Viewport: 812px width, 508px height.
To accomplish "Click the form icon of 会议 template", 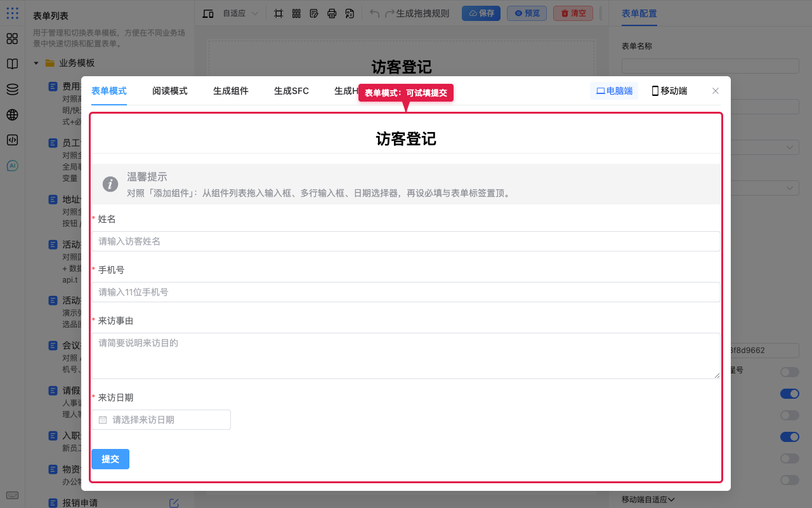I will point(53,345).
